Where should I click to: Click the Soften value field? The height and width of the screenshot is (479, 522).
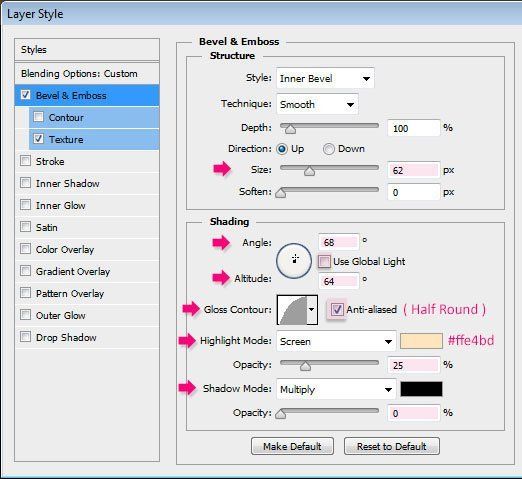point(414,192)
